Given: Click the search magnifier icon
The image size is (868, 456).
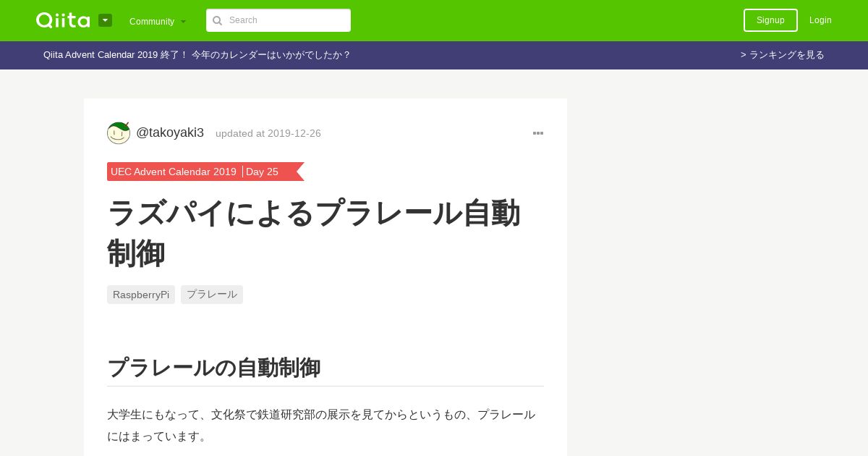Looking at the screenshot, I should click(217, 20).
